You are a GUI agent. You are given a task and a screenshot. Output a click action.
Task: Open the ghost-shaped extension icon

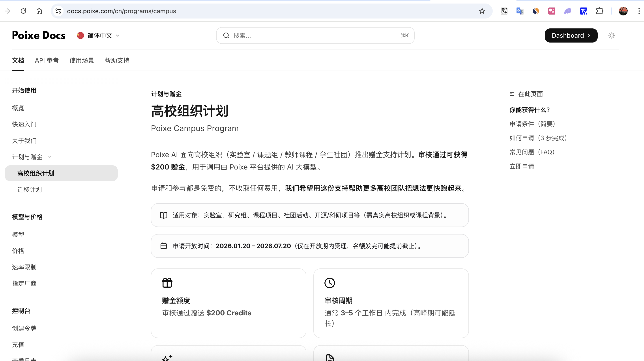coord(568,11)
